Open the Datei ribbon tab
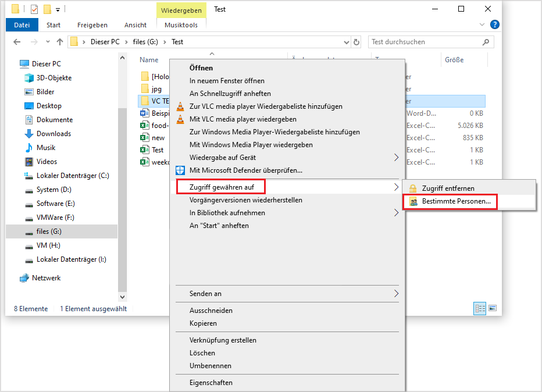542x392 pixels. 22,25
